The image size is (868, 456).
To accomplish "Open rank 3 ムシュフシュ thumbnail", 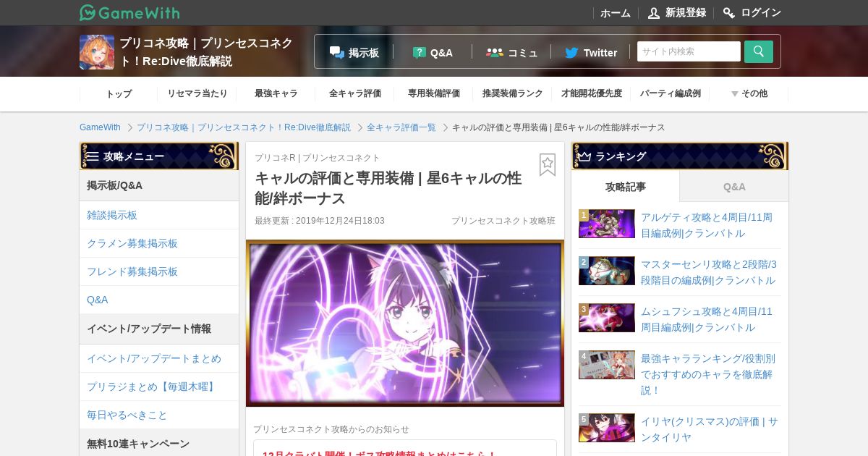I will 607,318.
